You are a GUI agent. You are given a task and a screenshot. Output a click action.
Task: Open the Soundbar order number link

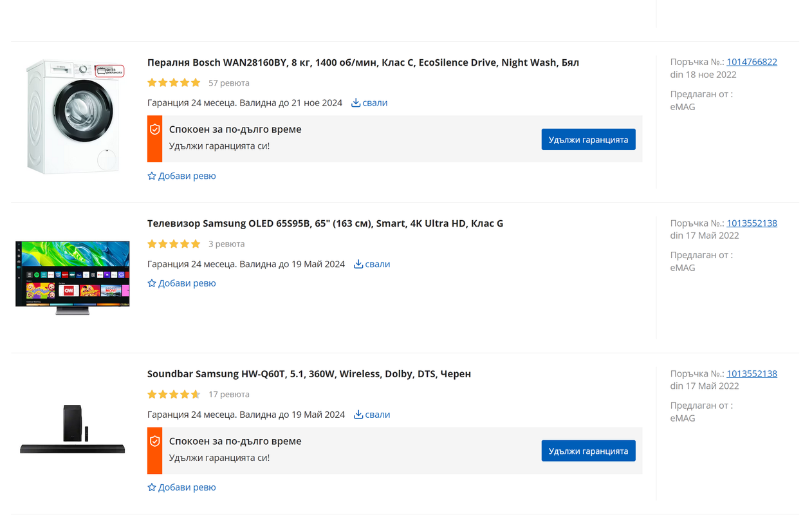752,373
